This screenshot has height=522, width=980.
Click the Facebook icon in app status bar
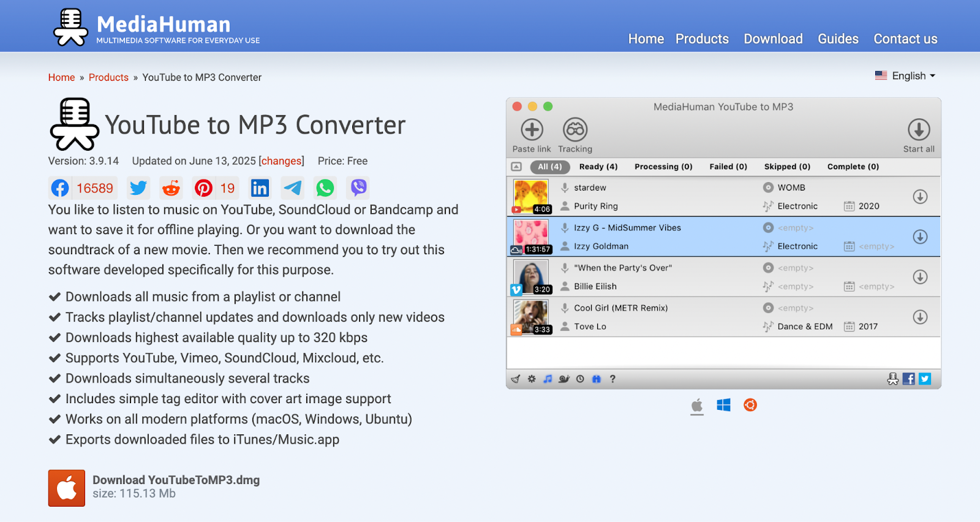click(909, 379)
